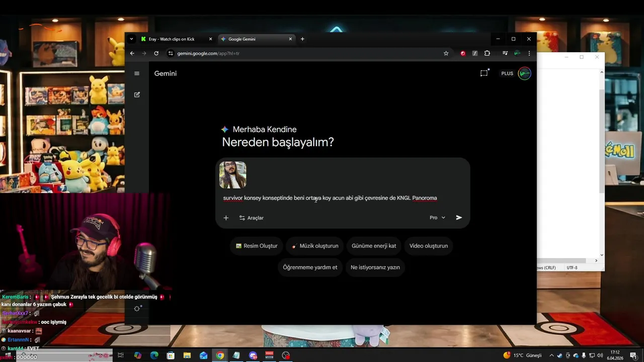
Task: Click the plus attach-file icon in prompt box
Action: click(x=226, y=218)
